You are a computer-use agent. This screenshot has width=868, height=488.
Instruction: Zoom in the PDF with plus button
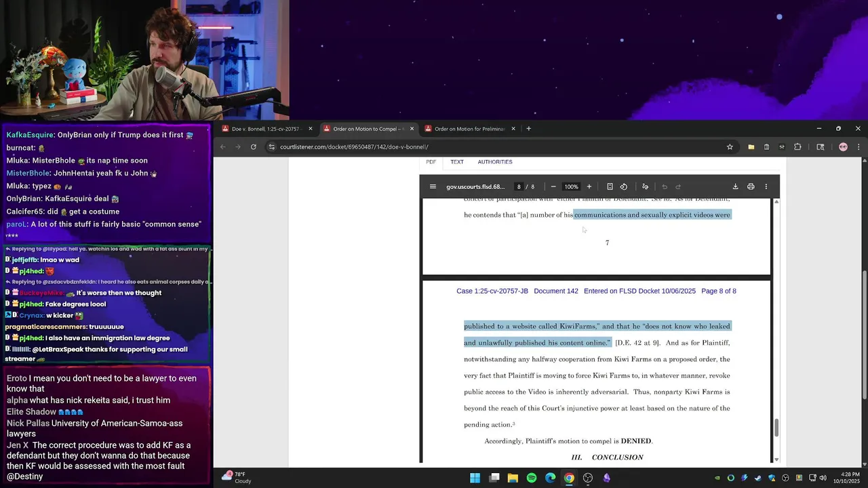[589, 187]
